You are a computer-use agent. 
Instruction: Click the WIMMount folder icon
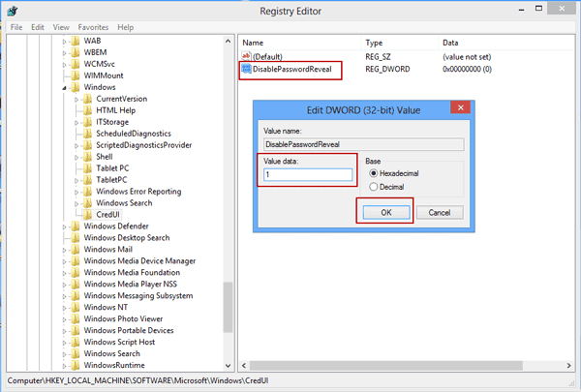76,75
